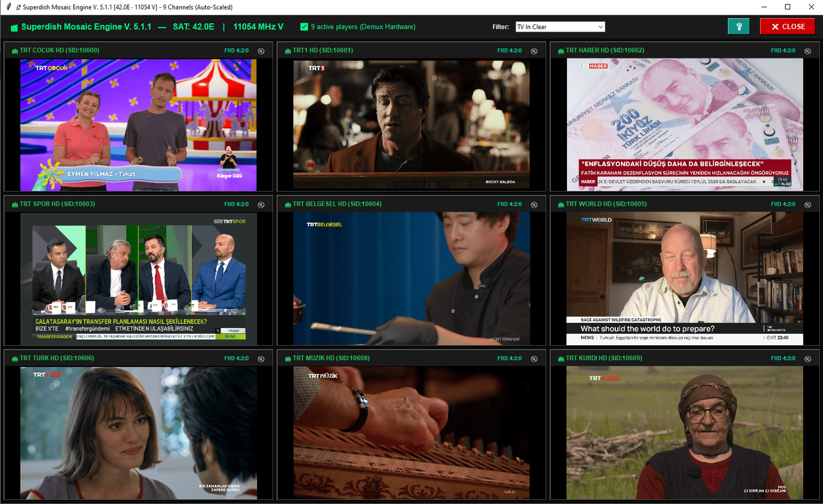Click FHD 4:2:0 text on TRT COCUK HD tile
Image resolution: width=823 pixels, height=504 pixels.
pos(237,51)
